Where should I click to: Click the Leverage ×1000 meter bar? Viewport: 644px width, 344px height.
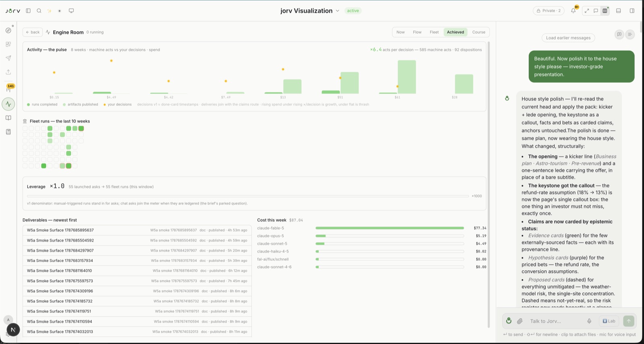coord(248,196)
